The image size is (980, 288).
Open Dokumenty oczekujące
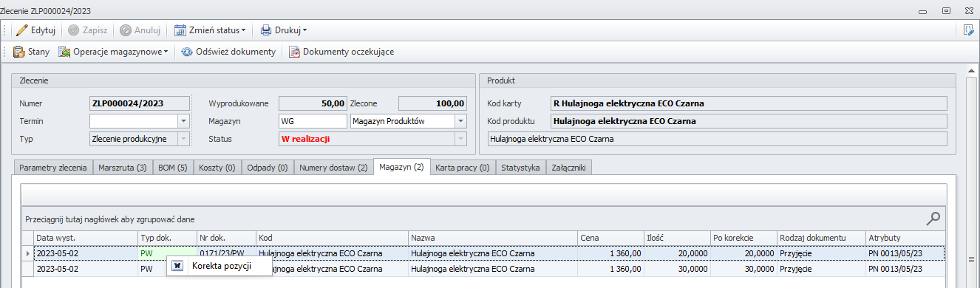pyautogui.click(x=341, y=52)
